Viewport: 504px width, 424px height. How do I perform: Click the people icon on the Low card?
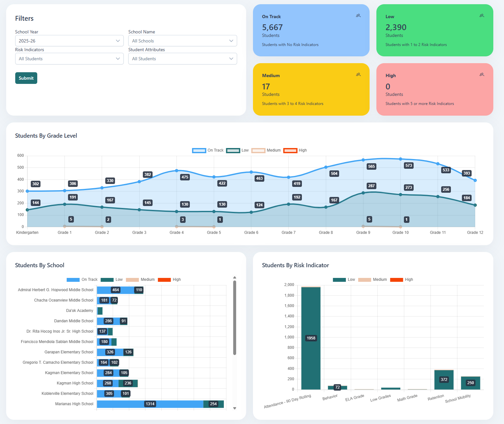tap(482, 15)
